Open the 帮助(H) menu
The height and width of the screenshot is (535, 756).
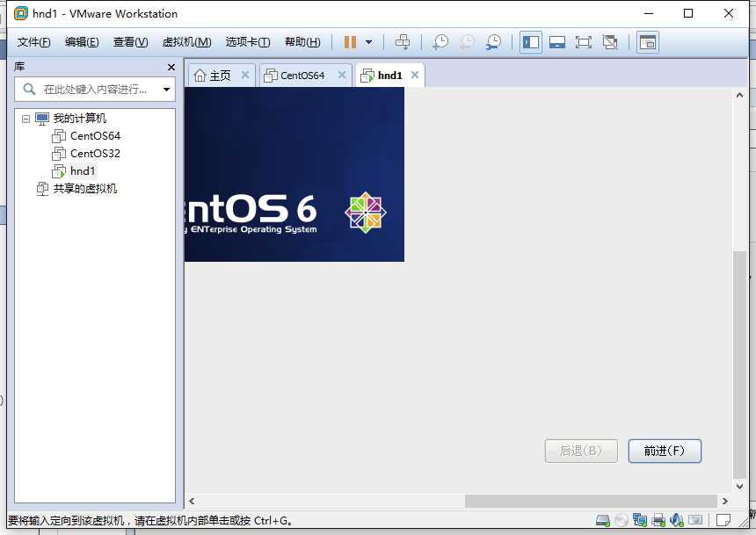pyautogui.click(x=302, y=42)
